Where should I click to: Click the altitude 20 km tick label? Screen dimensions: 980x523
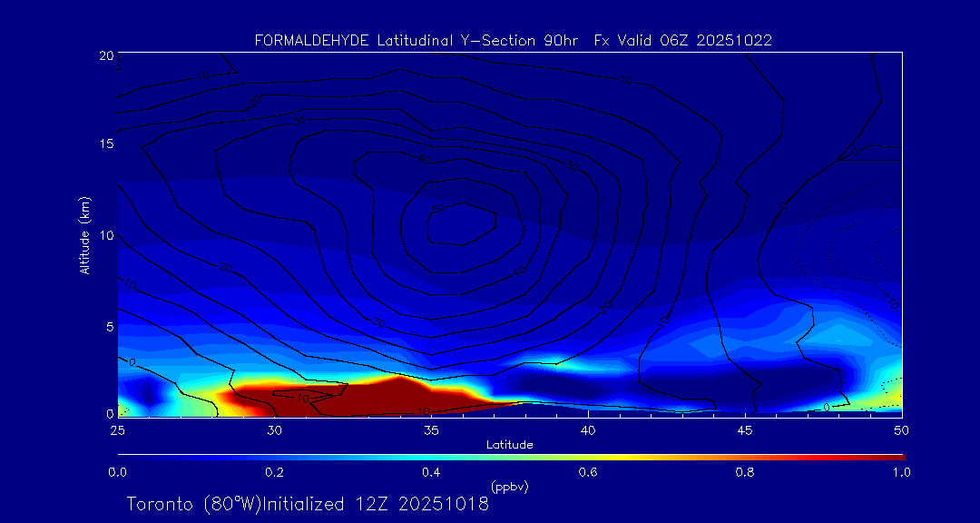pos(105,55)
